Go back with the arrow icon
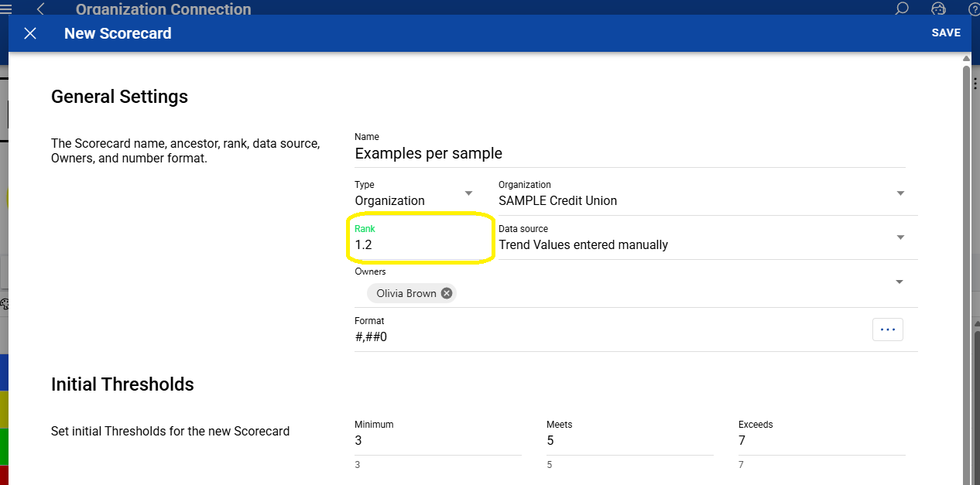The width and height of the screenshot is (980, 485). pyautogui.click(x=41, y=8)
